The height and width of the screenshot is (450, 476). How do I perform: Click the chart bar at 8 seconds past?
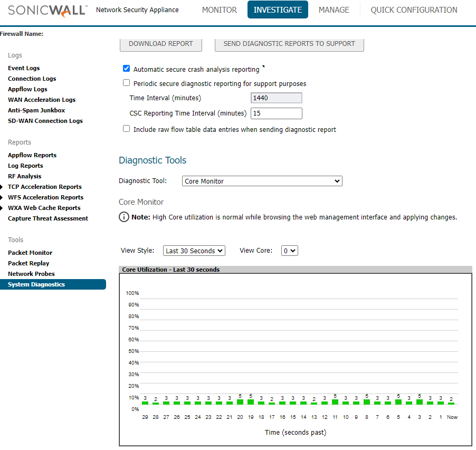coord(367,402)
